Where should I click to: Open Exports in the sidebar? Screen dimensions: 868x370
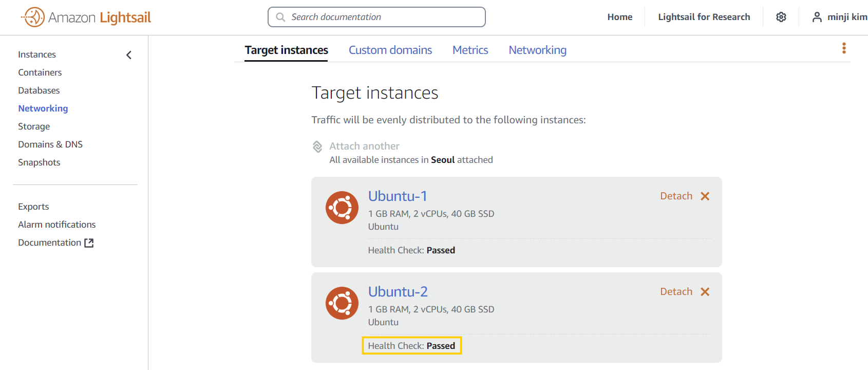33,207
